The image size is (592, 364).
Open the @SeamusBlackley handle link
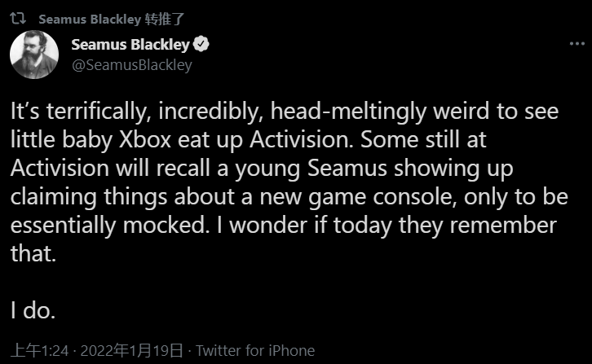(132, 65)
